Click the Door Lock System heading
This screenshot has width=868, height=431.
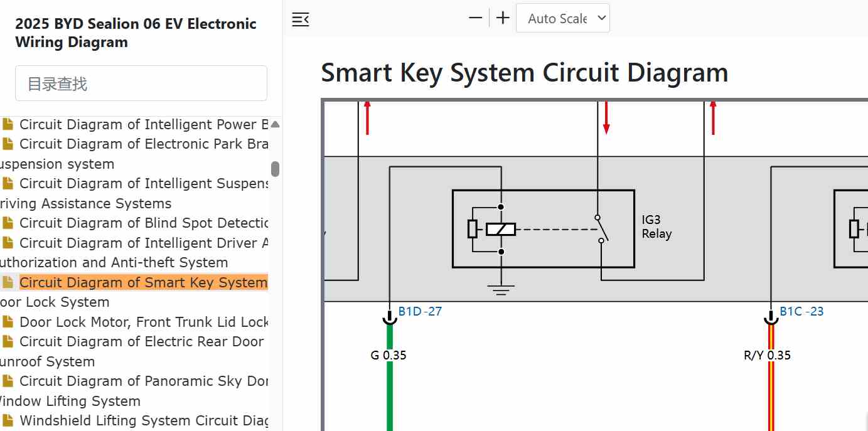tap(55, 302)
